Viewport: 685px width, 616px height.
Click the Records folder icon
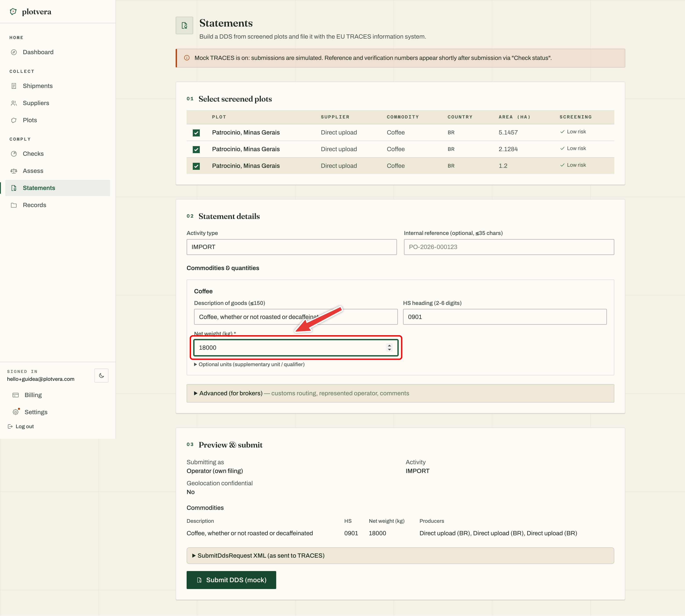pos(14,205)
